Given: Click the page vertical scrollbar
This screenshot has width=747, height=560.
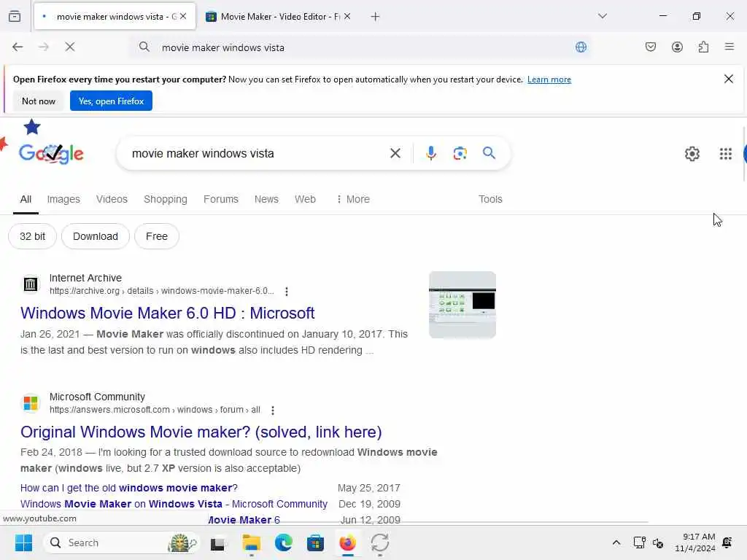Looking at the screenshot, I should (x=743, y=155).
